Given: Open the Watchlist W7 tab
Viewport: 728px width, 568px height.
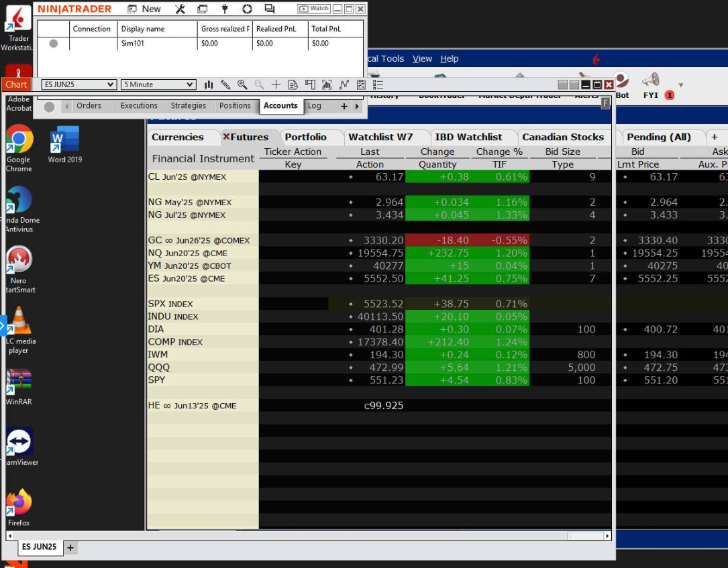Looking at the screenshot, I should 380,137.
